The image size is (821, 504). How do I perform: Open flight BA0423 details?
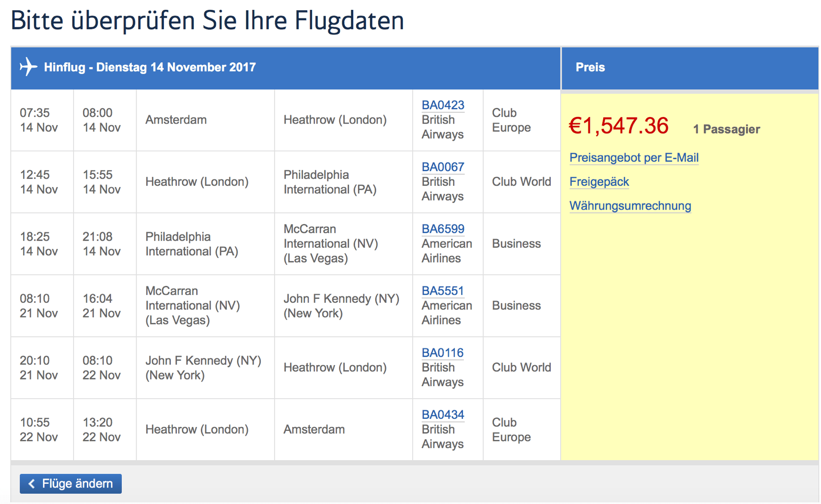click(443, 105)
